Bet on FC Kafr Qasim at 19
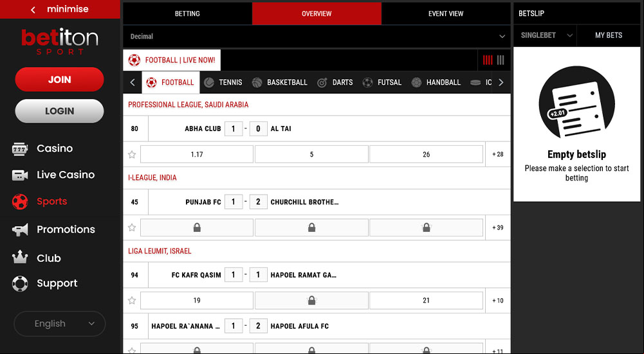This screenshot has width=644, height=354. (x=197, y=301)
